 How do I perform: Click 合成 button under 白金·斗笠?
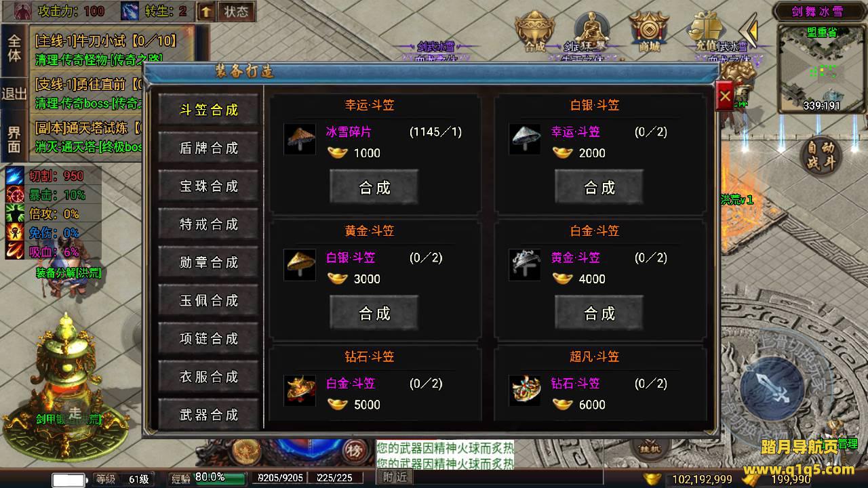(599, 313)
